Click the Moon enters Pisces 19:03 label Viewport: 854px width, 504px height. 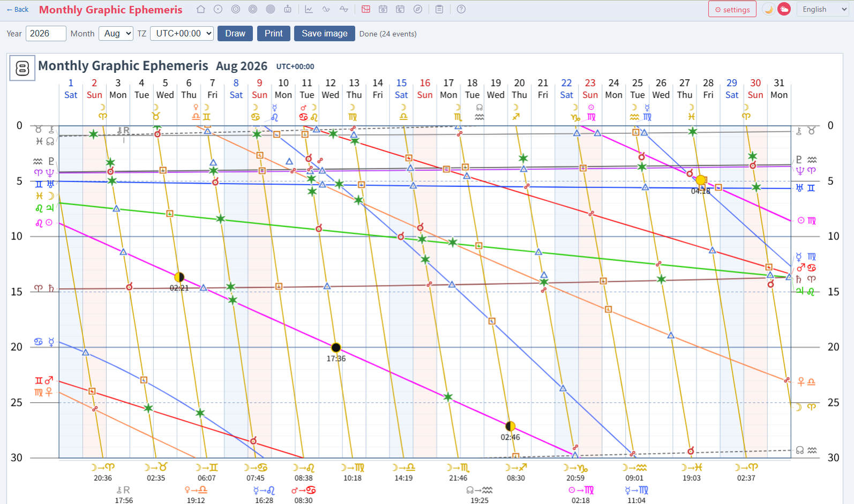pyautogui.click(x=692, y=472)
